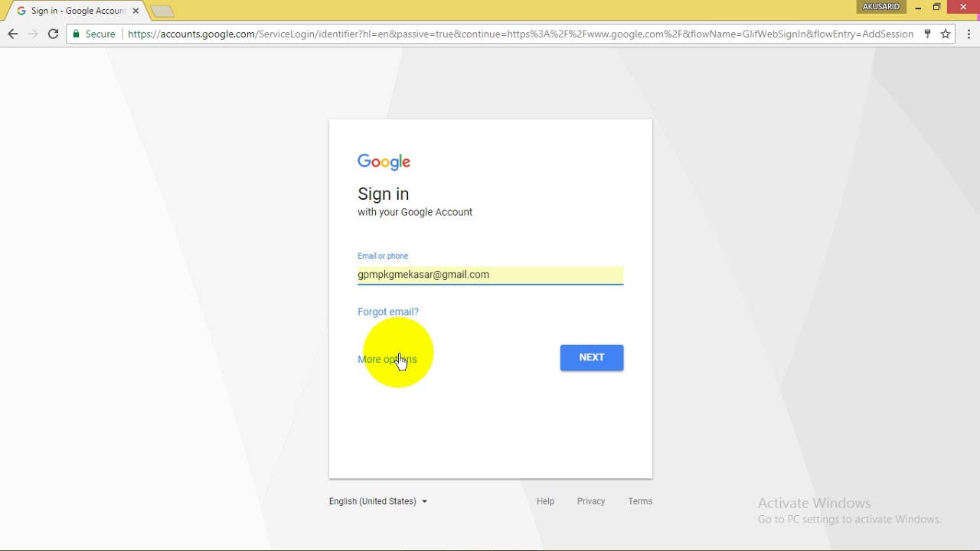Bookmark this page with the star icon
This screenshot has width=980, height=551.
pyautogui.click(x=946, y=34)
